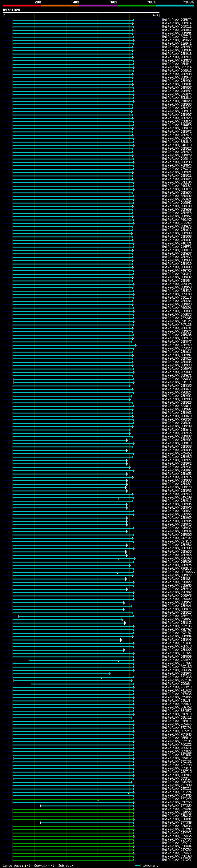Select hit label UniRef100_Q06GY0
The image size is (197, 868).
[177, 94]
